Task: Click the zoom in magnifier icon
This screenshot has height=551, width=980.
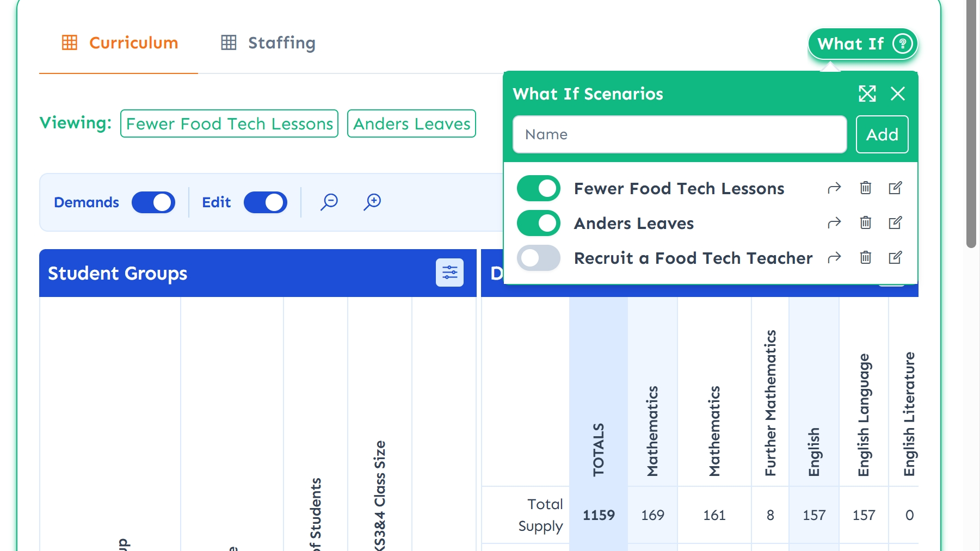Action: point(372,202)
